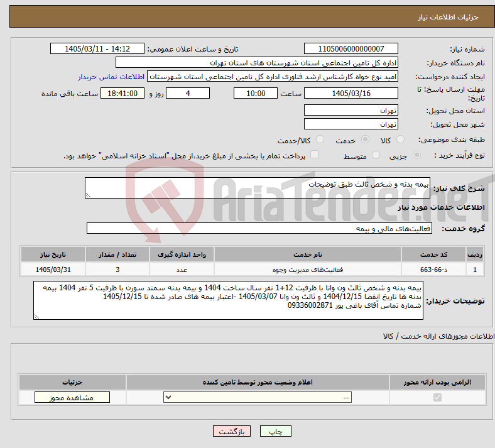Click the فعالیت‌های مدیریت وجوه service name cell
Screen dimensions: 495x448
coord(308,270)
